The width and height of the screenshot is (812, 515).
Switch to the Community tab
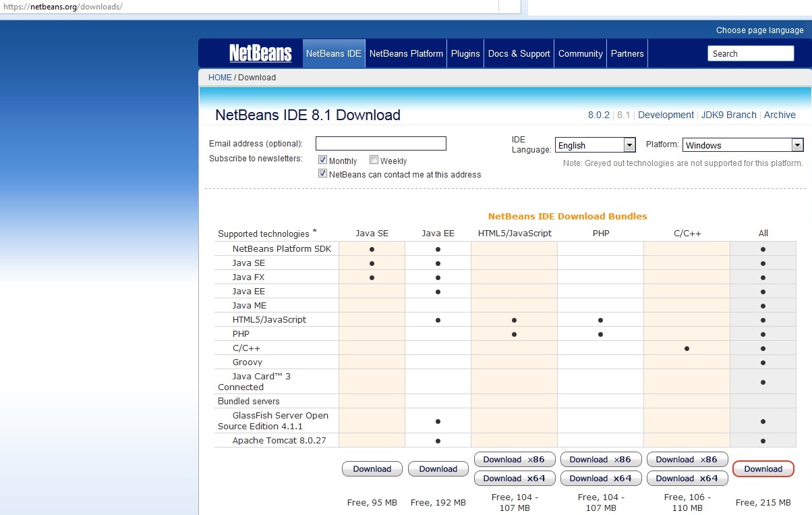click(581, 53)
